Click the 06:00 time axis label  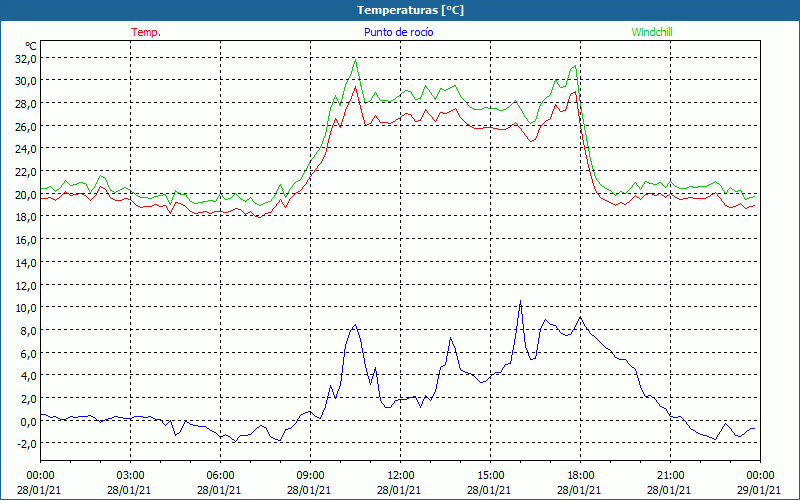[220, 475]
